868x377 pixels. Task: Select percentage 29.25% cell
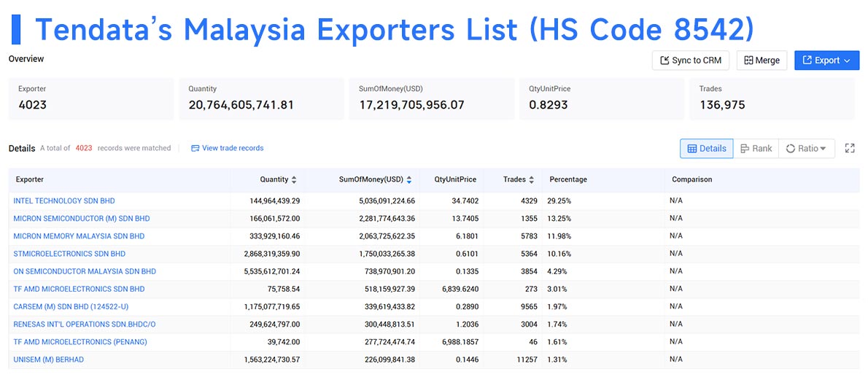(x=559, y=201)
